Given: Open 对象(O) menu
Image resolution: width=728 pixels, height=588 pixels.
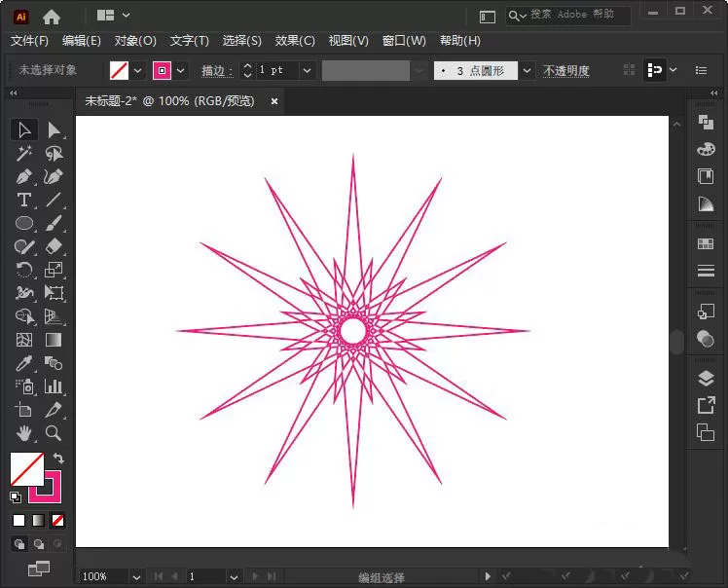Looking at the screenshot, I should 135,41.
